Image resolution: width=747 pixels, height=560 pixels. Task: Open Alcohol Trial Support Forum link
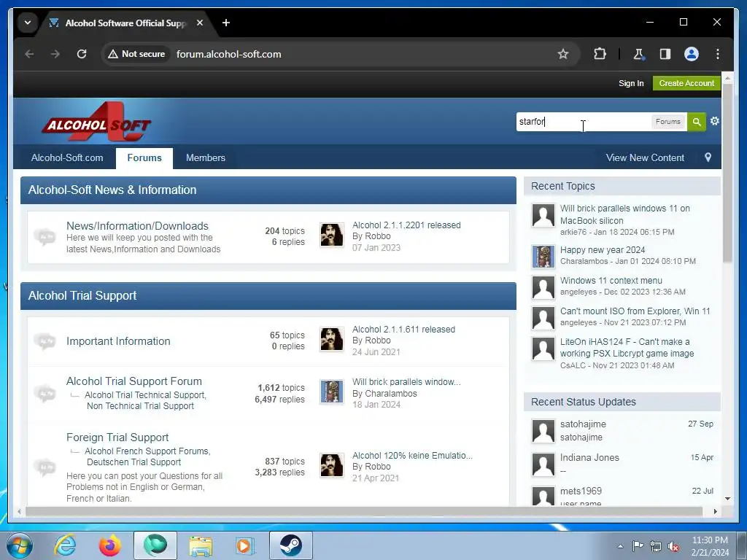tap(134, 381)
